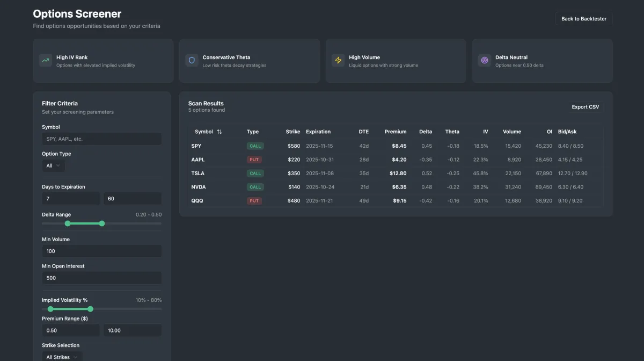The height and width of the screenshot is (361, 644).
Task: Select the SPY row symbol
Action: (196, 146)
